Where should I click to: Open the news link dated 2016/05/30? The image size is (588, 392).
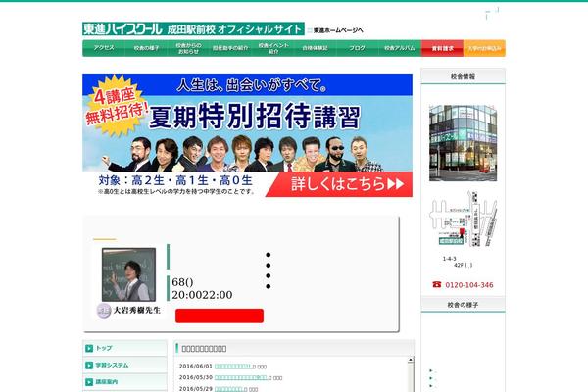[241, 377]
